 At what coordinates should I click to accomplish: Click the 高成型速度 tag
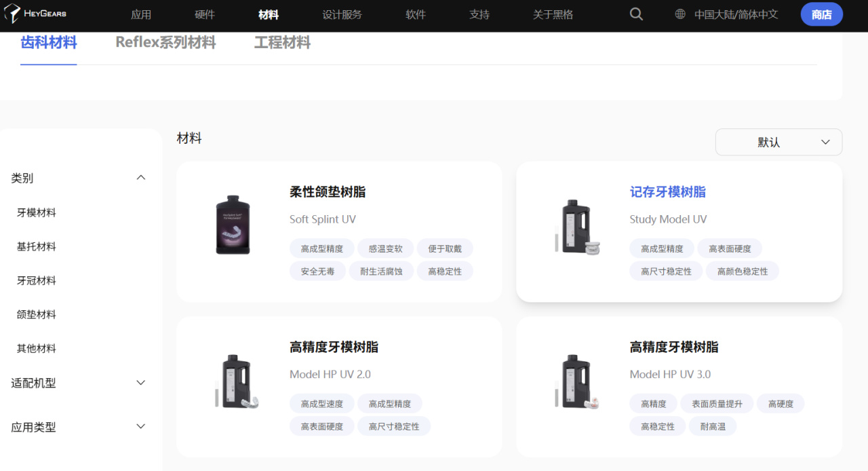coord(322,404)
